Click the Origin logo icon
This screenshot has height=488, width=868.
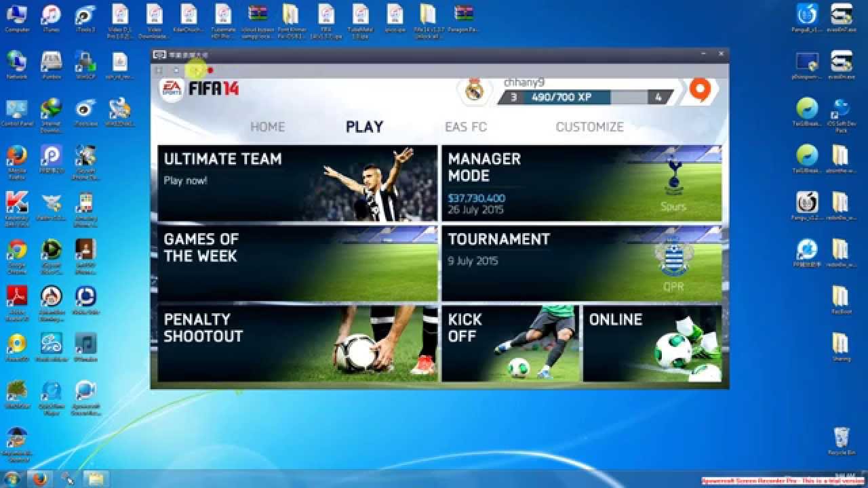point(700,89)
